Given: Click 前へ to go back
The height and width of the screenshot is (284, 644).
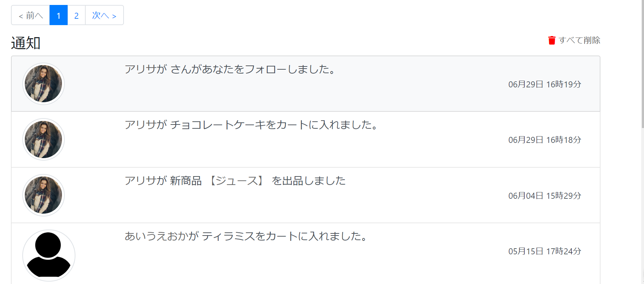Looking at the screenshot, I should 31,15.
